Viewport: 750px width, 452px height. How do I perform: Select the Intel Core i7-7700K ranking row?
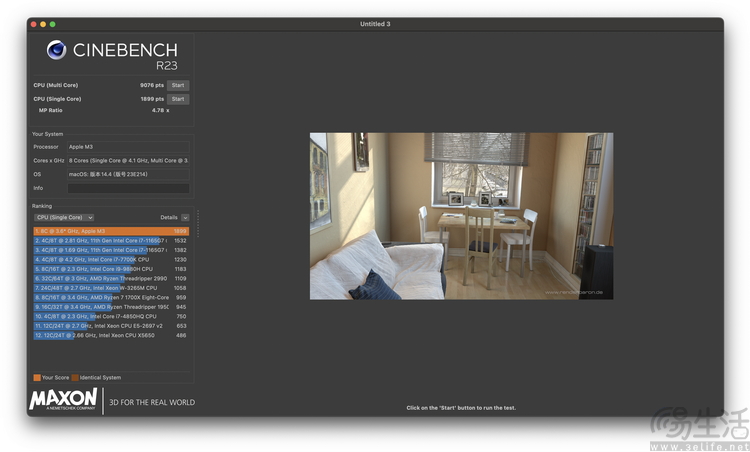[x=111, y=260]
